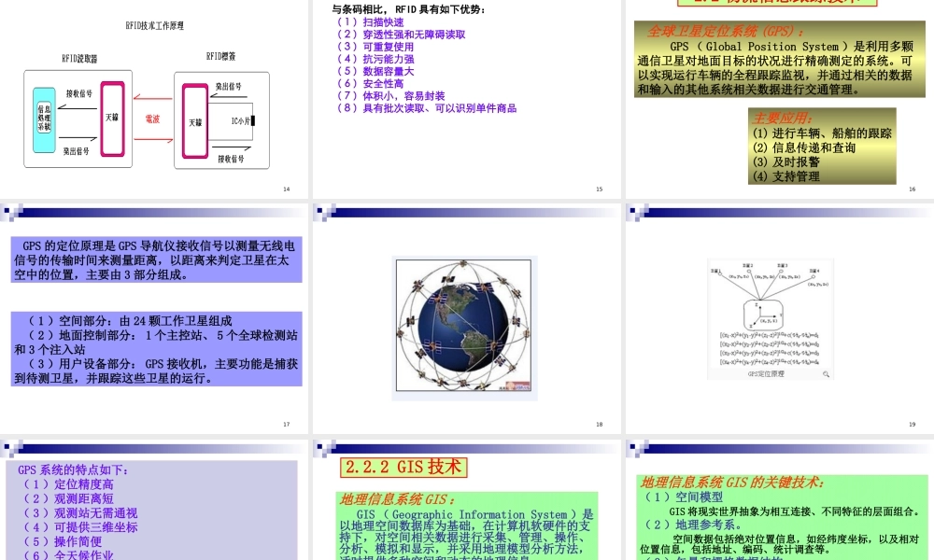Viewport: 934px width, 560px height.
Task: Click the line (5)数据容量大
Action: click(x=375, y=72)
